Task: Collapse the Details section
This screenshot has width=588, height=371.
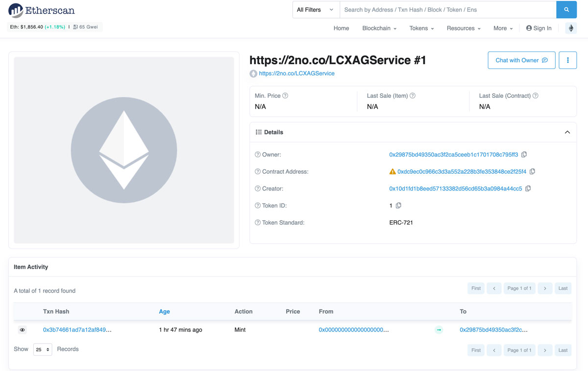Action: click(x=567, y=132)
